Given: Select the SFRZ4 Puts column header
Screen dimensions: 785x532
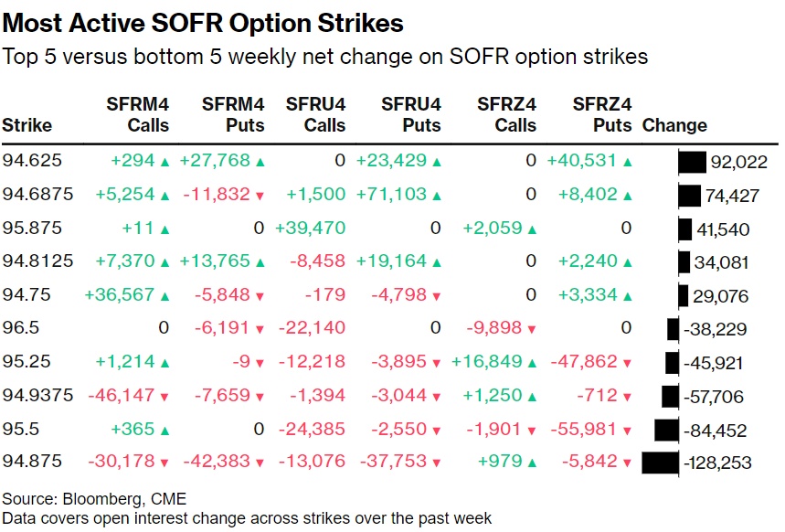Looking at the screenshot, I should pos(601,115).
